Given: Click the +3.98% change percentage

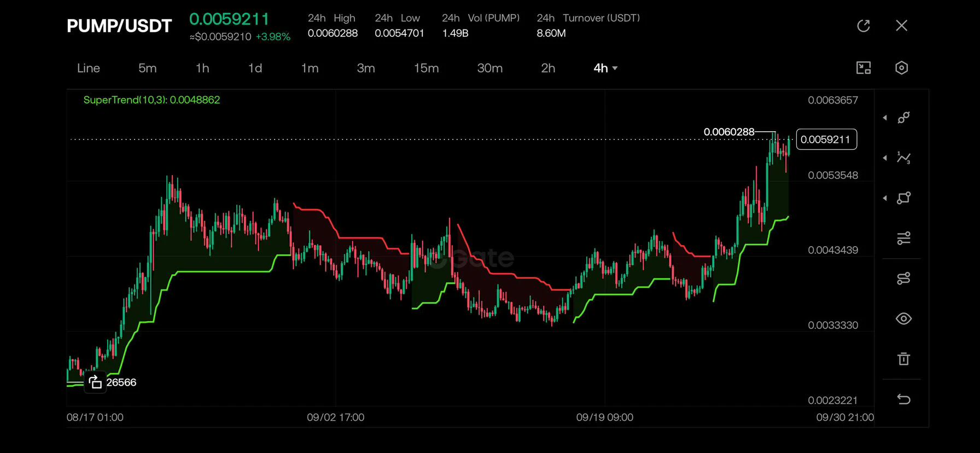Looking at the screenshot, I should 273,37.
